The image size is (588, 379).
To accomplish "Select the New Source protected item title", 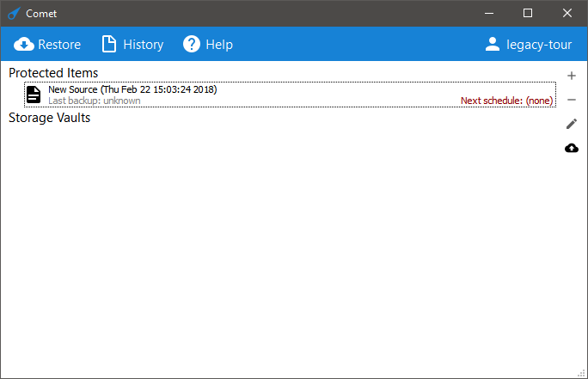I will pyautogui.click(x=132, y=89).
